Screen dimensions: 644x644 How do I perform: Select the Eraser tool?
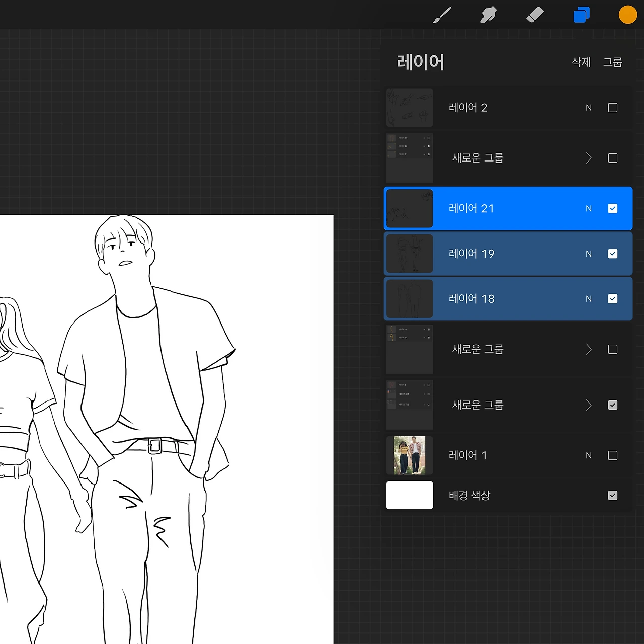pyautogui.click(x=535, y=15)
